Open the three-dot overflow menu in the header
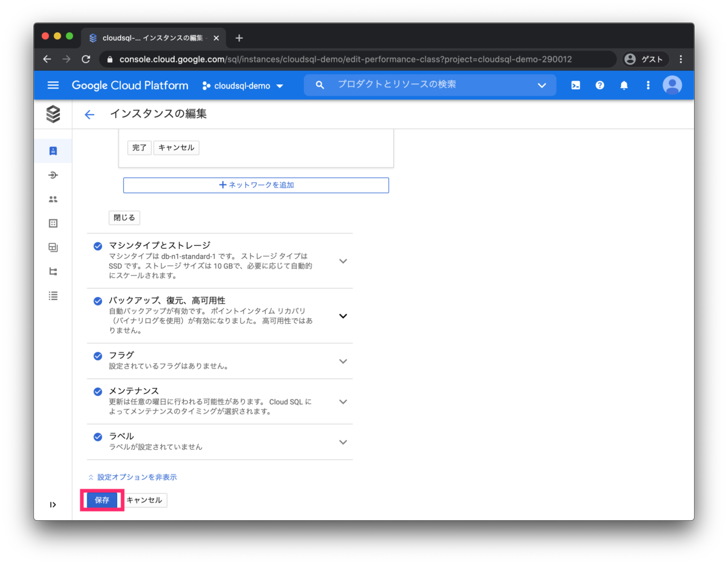The width and height of the screenshot is (728, 565). click(648, 85)
